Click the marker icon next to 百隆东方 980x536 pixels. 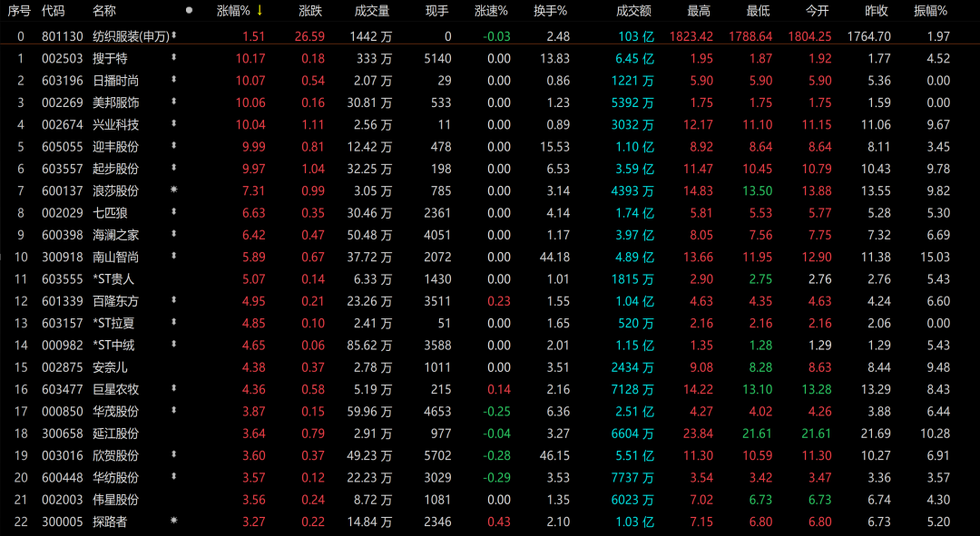tap(173, 300)
